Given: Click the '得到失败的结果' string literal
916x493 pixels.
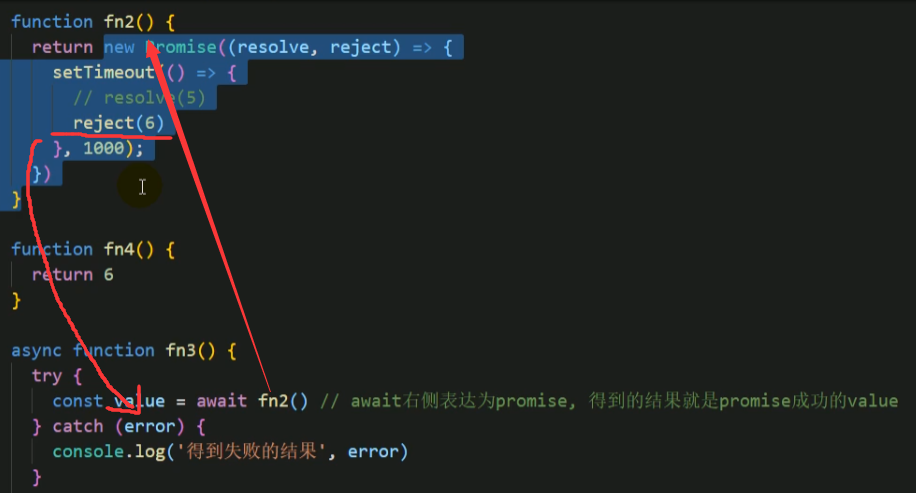Looking at the screenshot, I should click(x=251, y=452).
